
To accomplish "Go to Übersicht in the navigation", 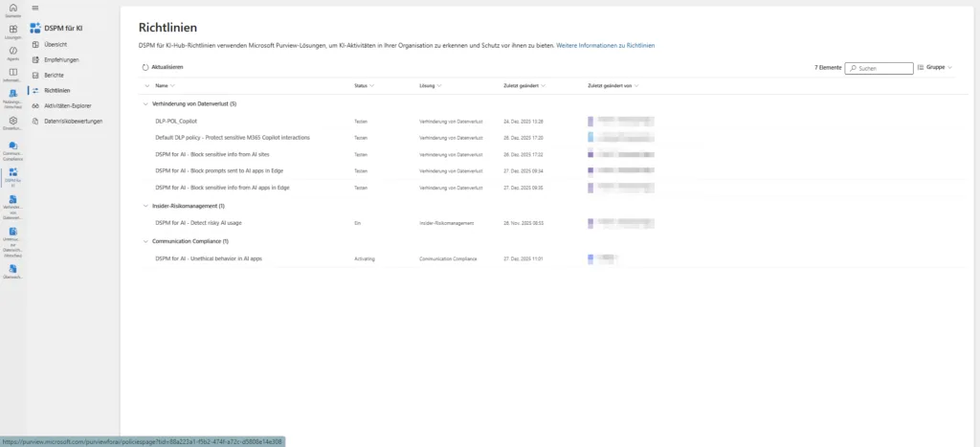I will (x=56, y=44).
